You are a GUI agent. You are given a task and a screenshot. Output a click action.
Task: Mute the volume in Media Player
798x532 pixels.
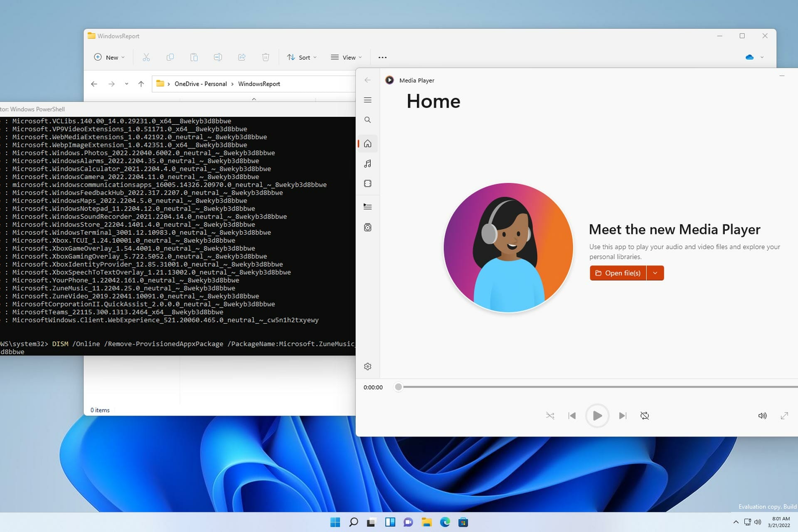(x=762, y=415)
